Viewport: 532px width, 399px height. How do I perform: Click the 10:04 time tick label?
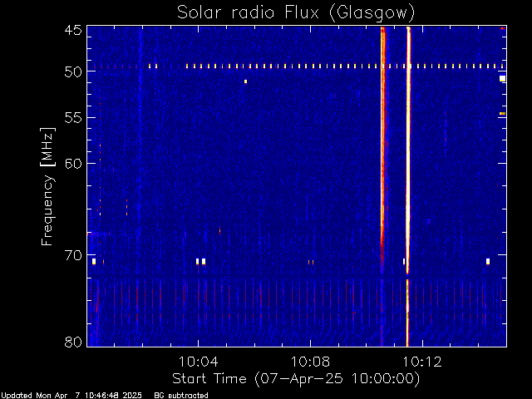click(x=198, y=362)
